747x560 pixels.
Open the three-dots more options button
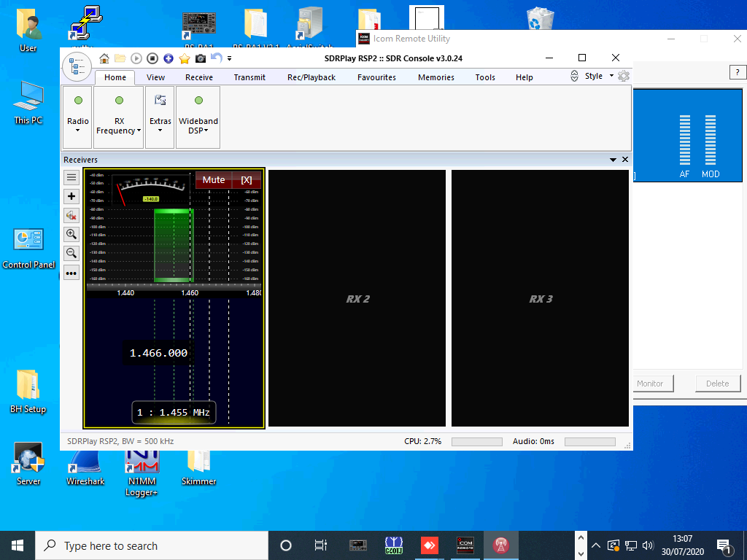71,273
